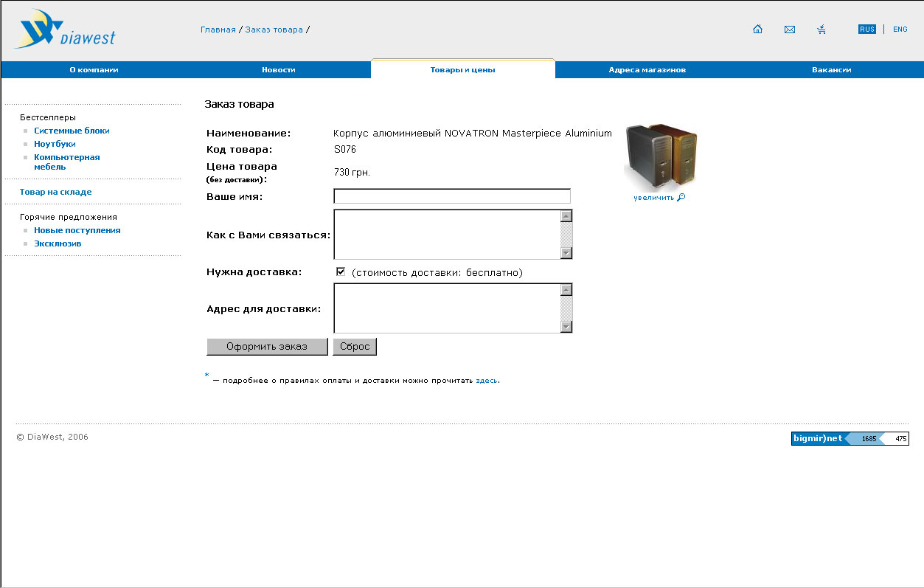The height and width of the screenshot is (588, 924).
Task: Open the Новости tab
Action: click(279, 70)
